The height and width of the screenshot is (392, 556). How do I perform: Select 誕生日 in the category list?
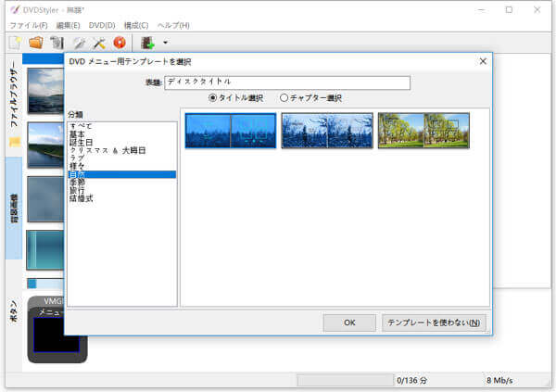[122, 143]
